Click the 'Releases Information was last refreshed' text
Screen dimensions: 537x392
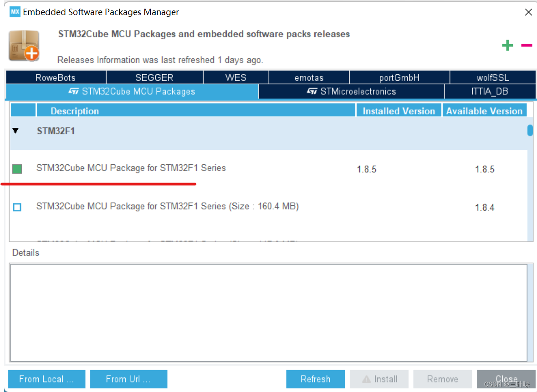coord(160,60)
